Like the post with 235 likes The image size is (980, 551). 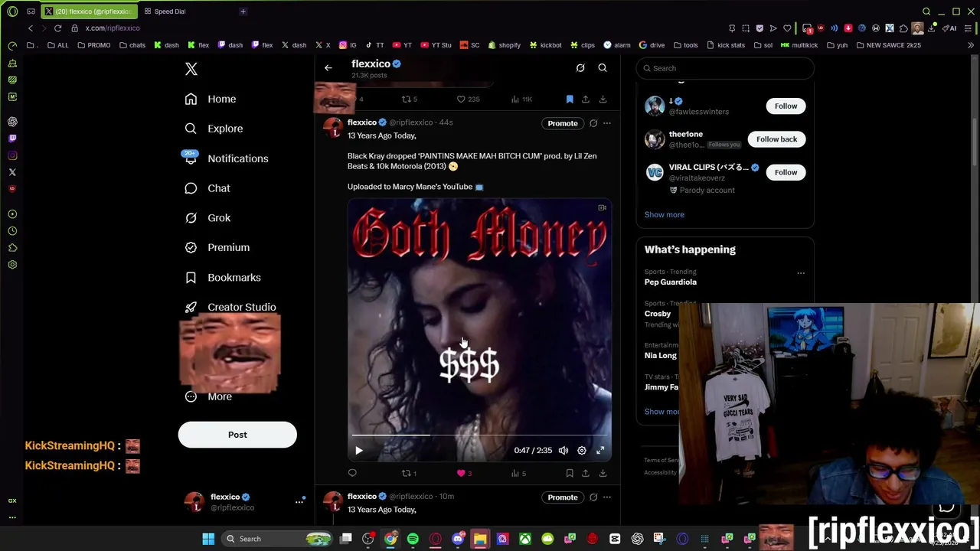tap(468, 99)
